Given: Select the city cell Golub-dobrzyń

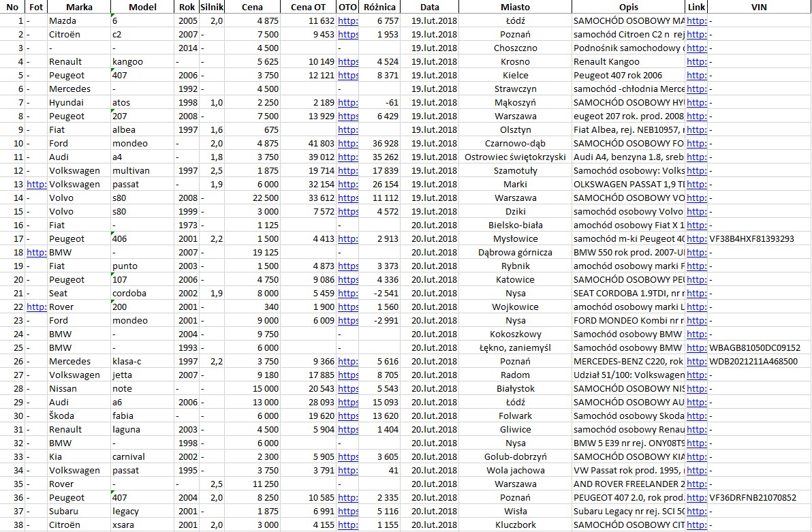Looking at the screenshot, I should (x=515, y=456).
